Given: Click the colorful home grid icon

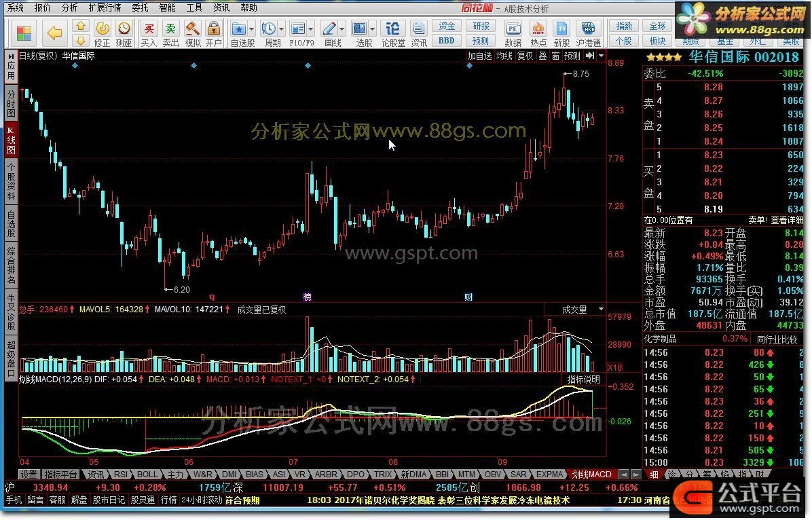Looking at the screenshot, I should click(x=23, y=34).
